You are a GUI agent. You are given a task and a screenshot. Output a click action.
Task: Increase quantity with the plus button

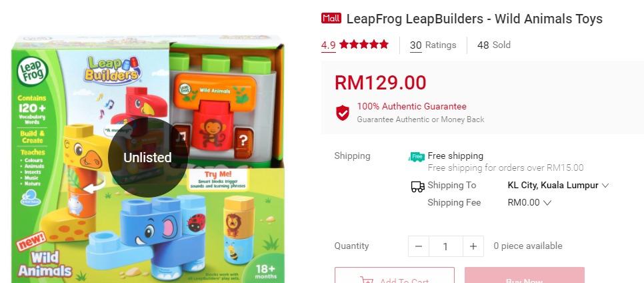point(473,246)
